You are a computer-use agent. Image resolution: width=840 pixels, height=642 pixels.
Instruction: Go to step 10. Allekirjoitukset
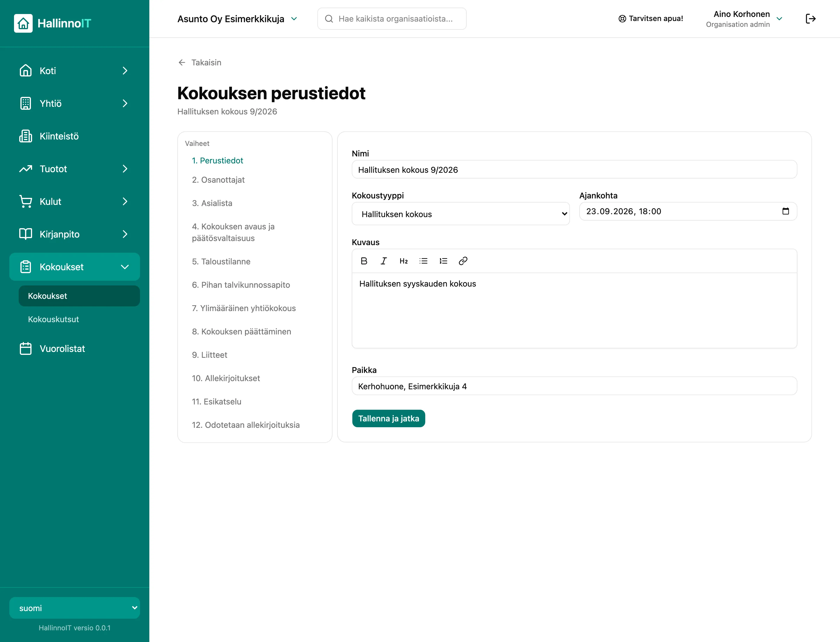tap(226, 378)
